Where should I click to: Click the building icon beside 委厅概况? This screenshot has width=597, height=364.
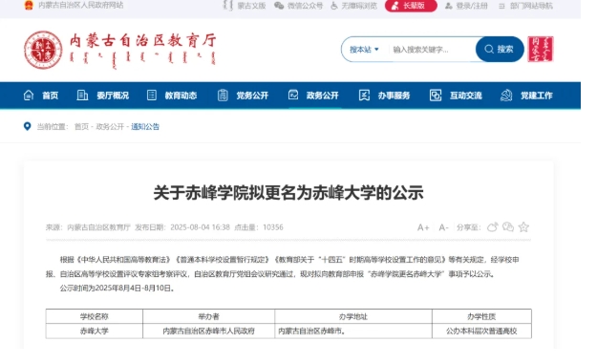click(82, 96)
